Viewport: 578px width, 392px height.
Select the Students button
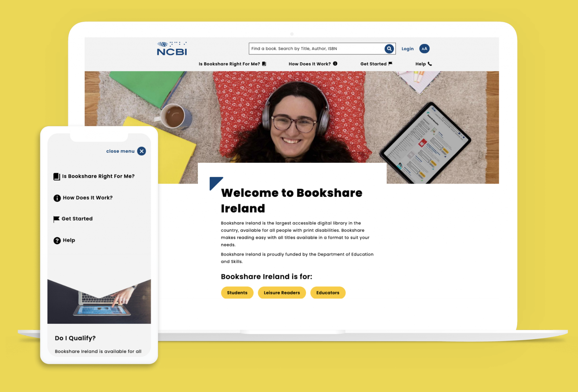pos(237,293)
